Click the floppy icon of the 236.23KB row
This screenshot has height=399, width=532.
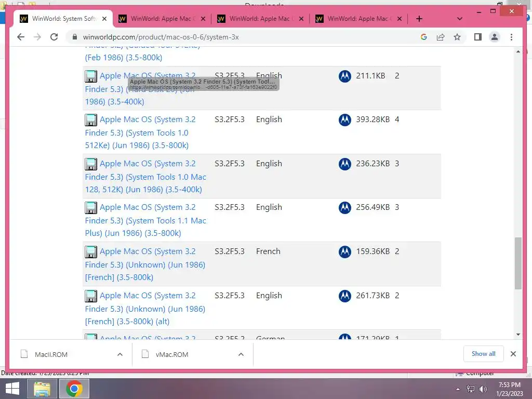[x=90, y=164]
